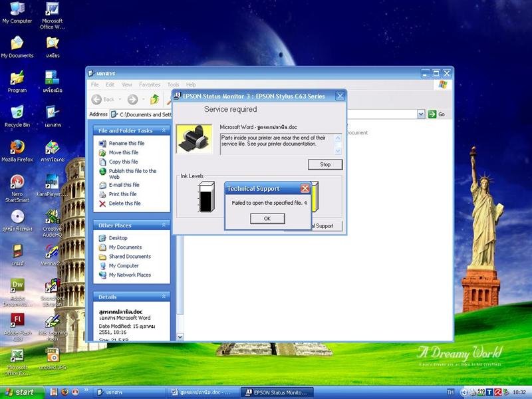The width and height of the screenshot is (532, 399).
Task: Select the SoundFont Librarian desktop icon
Action: point(53,293)
